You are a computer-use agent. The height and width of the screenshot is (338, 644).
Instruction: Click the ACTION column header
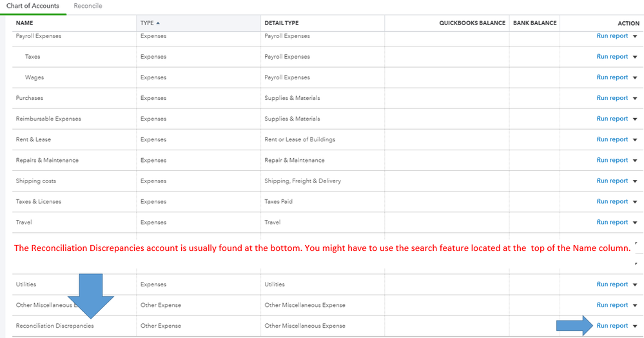(x=629, y=23)
